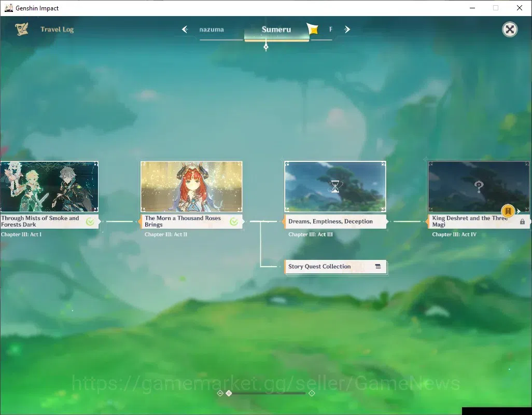Click the bottom timeline slider handle
The height and width of the screenshot is (415, 532).
click(229, 393)
